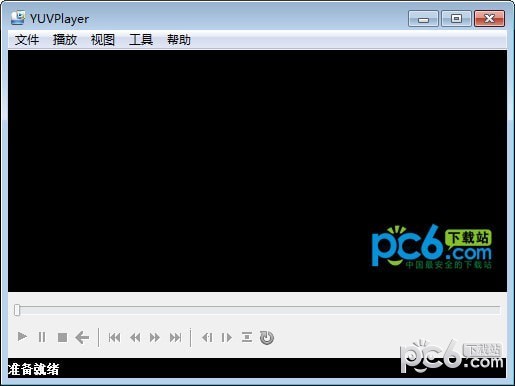The width and height of the screenshot is (515, 386).
Task: Jump to the last frame icon
Action: (175, 338)
